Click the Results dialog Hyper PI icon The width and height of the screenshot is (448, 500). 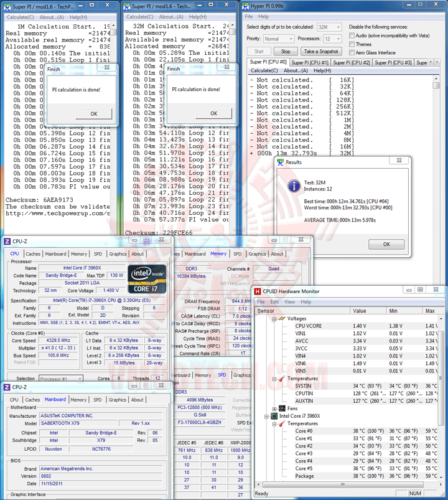pos(281,163)
